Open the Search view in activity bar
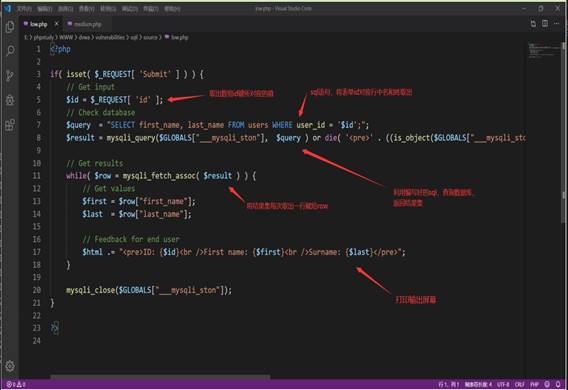 pos(10,50)
